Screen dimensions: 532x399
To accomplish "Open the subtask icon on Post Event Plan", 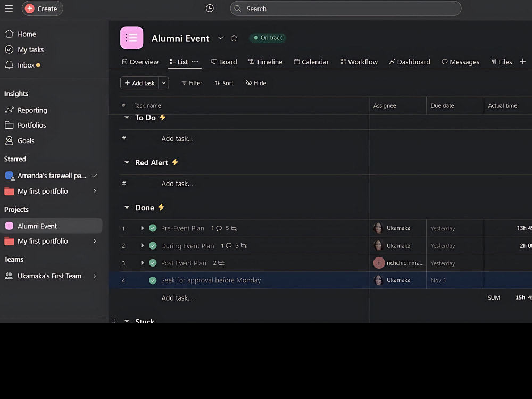I will [x=221, y=263].
